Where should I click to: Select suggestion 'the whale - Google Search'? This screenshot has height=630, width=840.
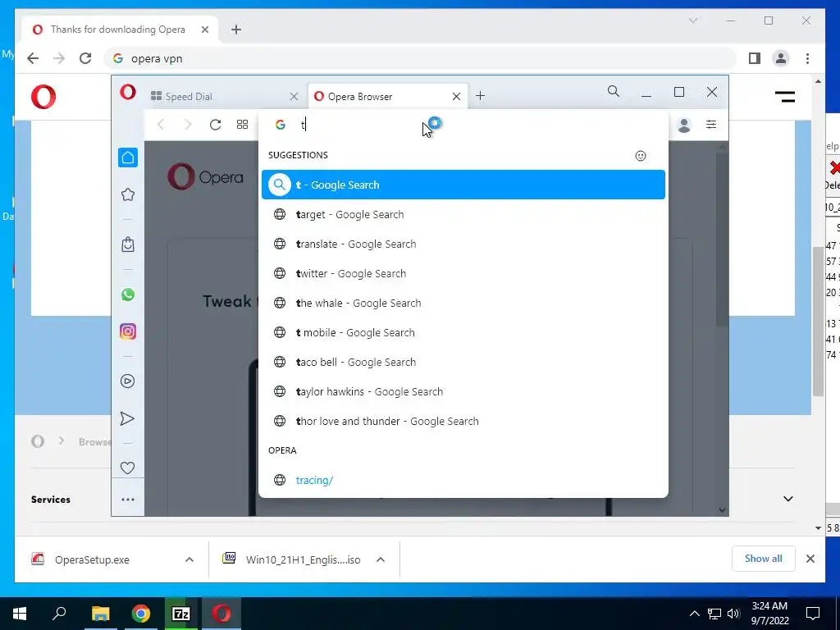tap(463, 303)
